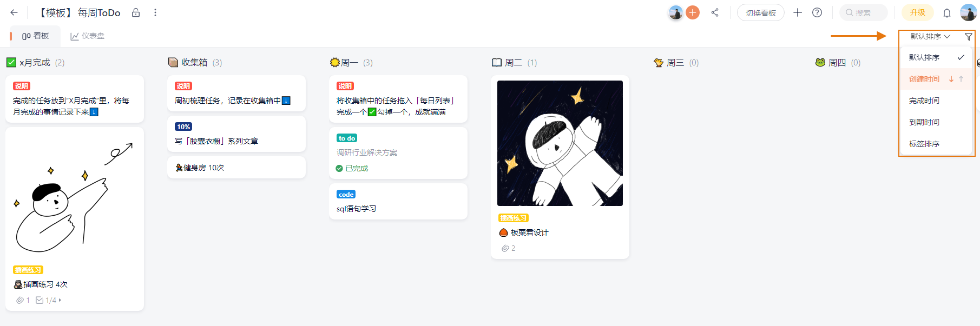
Task: Click the 升级 upgrade button
Action: pyautogui.click(x=917, y=12)
